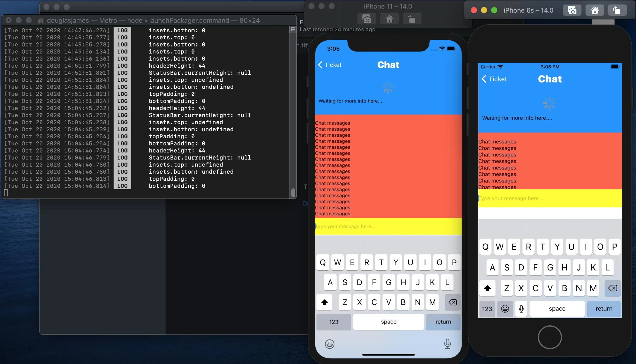
Task: Click iPhone 6s simulator rotate icon
Action: [617, 10]
